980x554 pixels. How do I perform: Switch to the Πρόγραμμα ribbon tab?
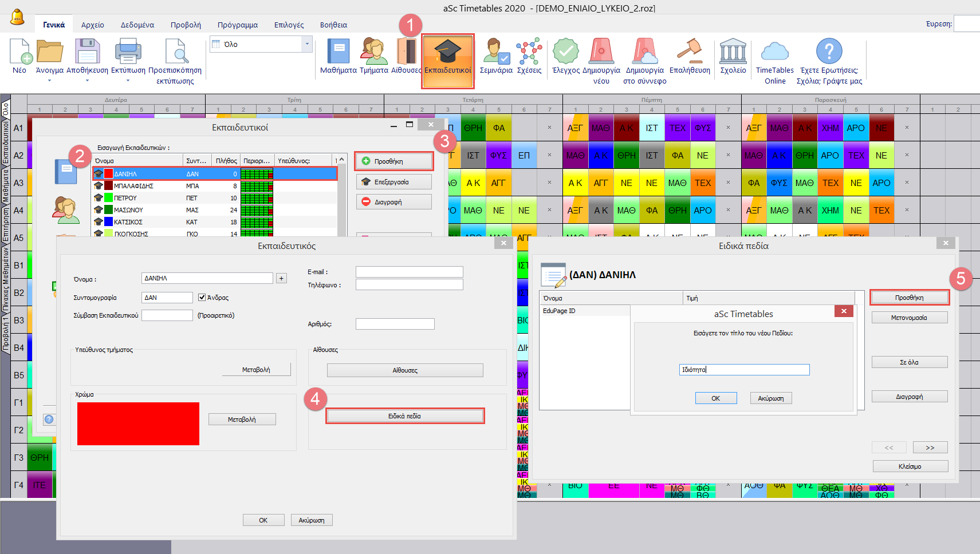tap(237, 25)
